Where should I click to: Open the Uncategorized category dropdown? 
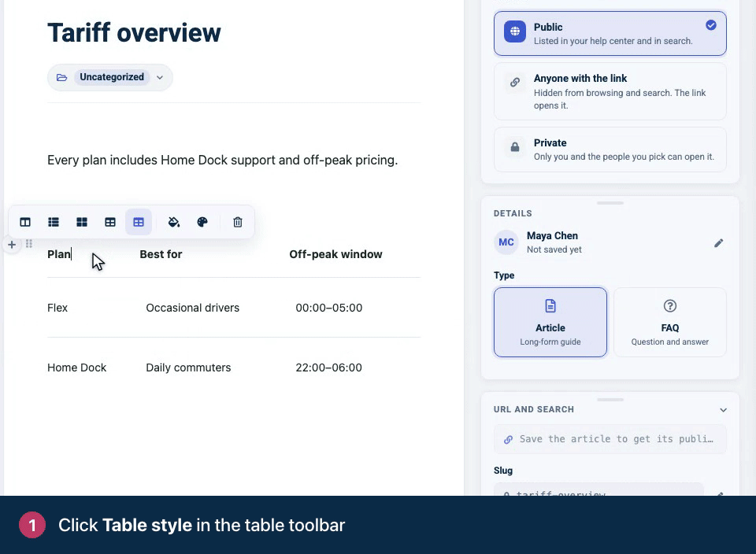[x=110, y=78]
